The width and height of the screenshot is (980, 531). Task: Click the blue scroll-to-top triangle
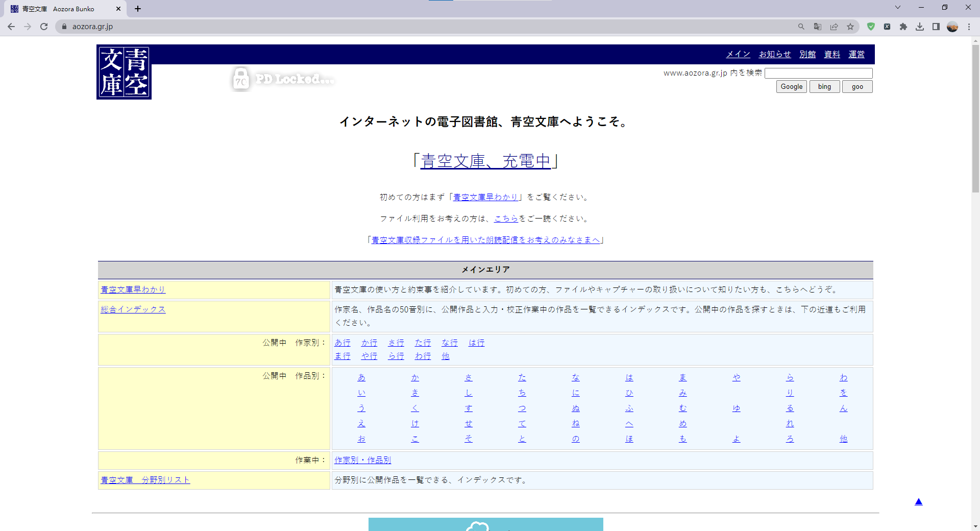pyautogui.click(x=919, y=501)
